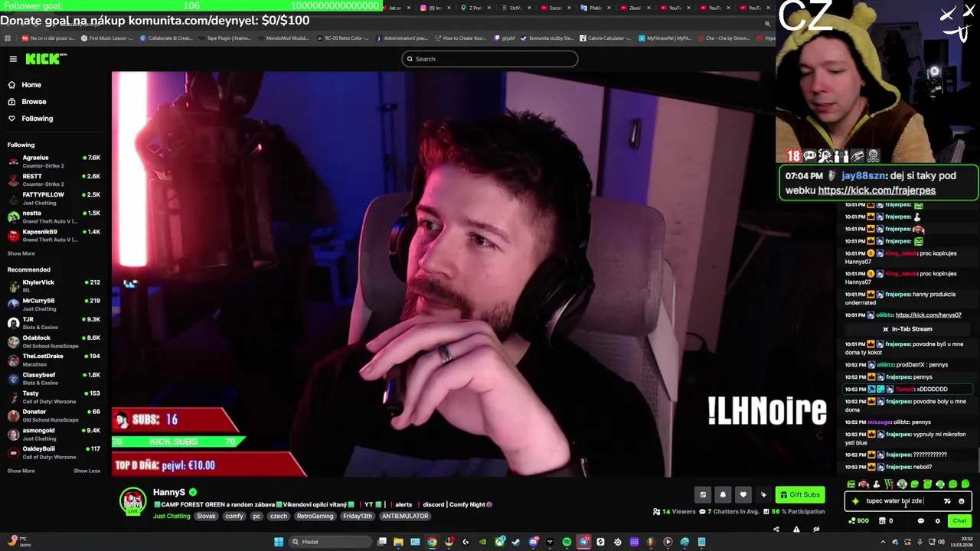
Task: Open FATTYPILLOW channel
Action: click(54, 198)
